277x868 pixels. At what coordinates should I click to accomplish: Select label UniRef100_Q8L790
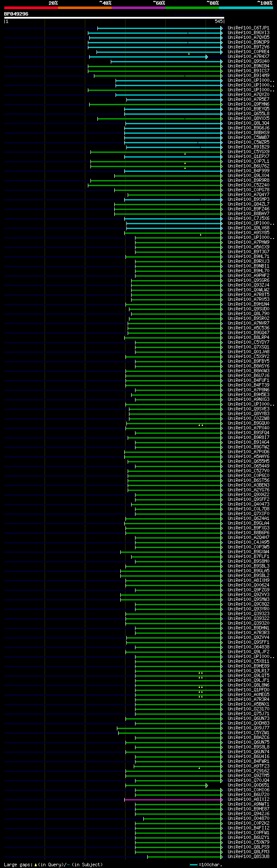click(248, 314)
